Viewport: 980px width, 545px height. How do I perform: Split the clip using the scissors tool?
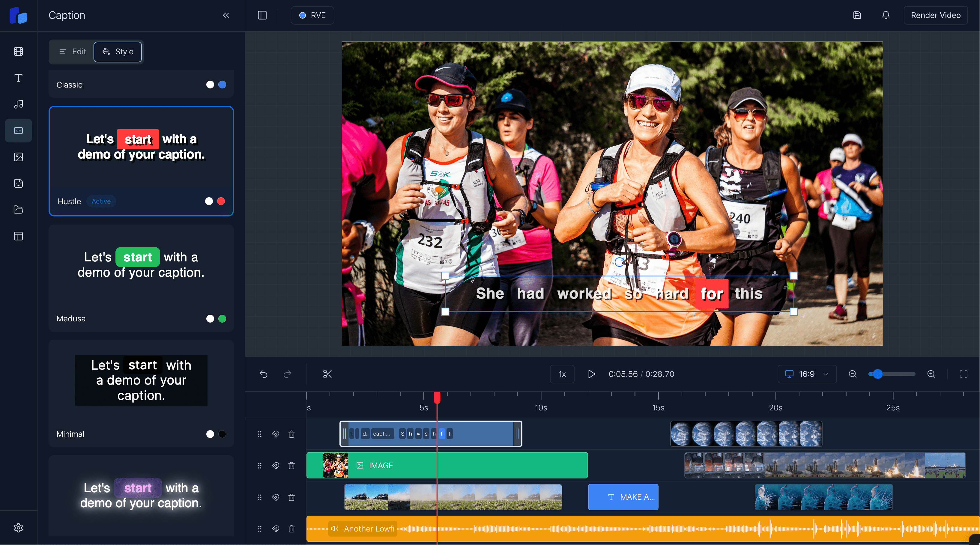click(x=327, y=374)
